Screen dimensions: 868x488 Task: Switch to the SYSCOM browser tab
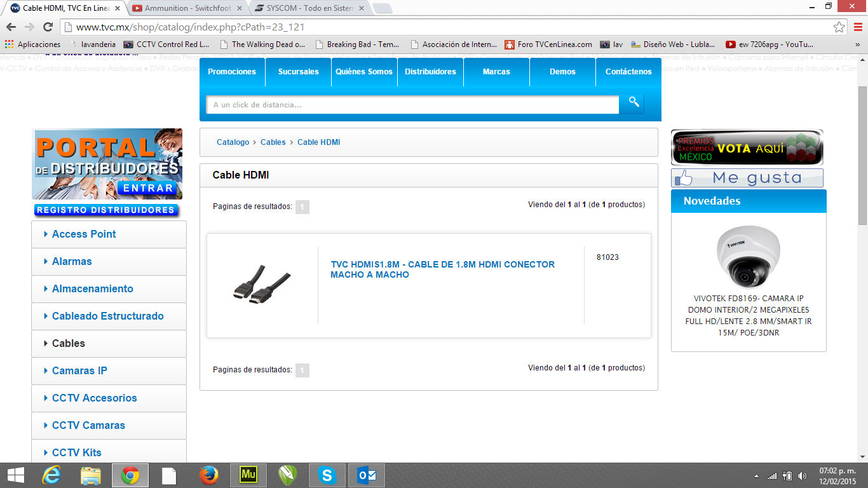[309, 8]
